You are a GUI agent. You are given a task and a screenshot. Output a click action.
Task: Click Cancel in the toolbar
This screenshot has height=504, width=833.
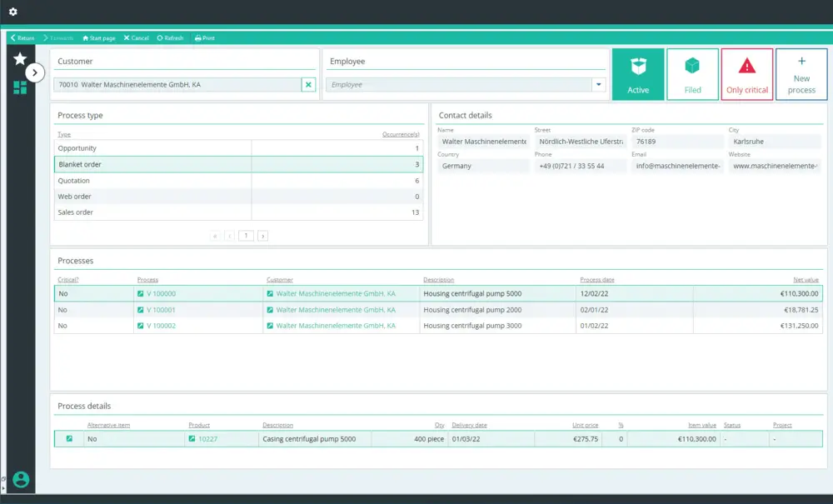click(x=136, y=38)
